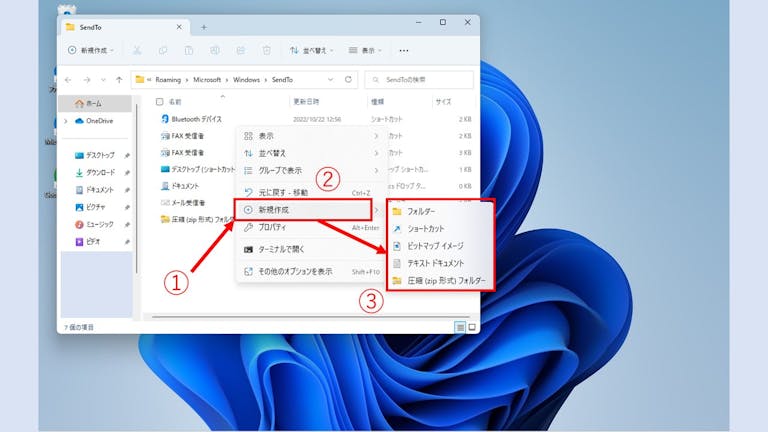Switch to details view icon in status bar

click(460, 327)
